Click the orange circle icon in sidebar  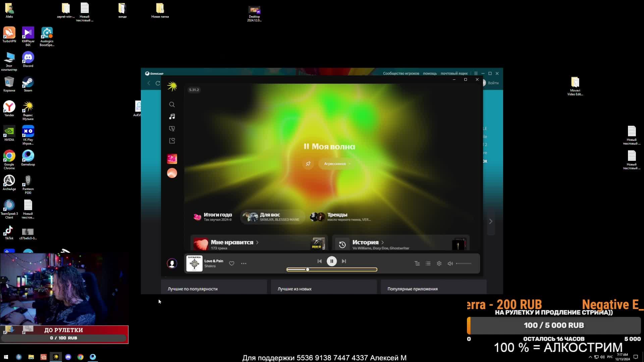[172, 173]
